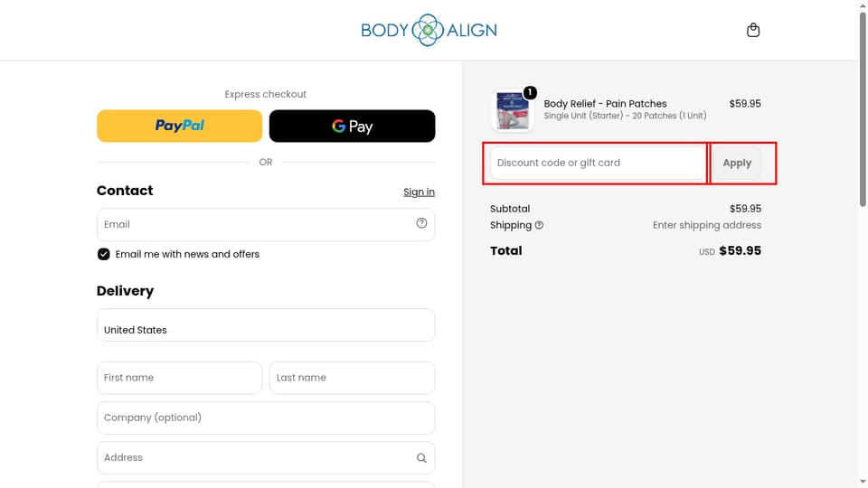868x488 pixels.
Task: Pay with Google Pay button
Action: [352, 126]
